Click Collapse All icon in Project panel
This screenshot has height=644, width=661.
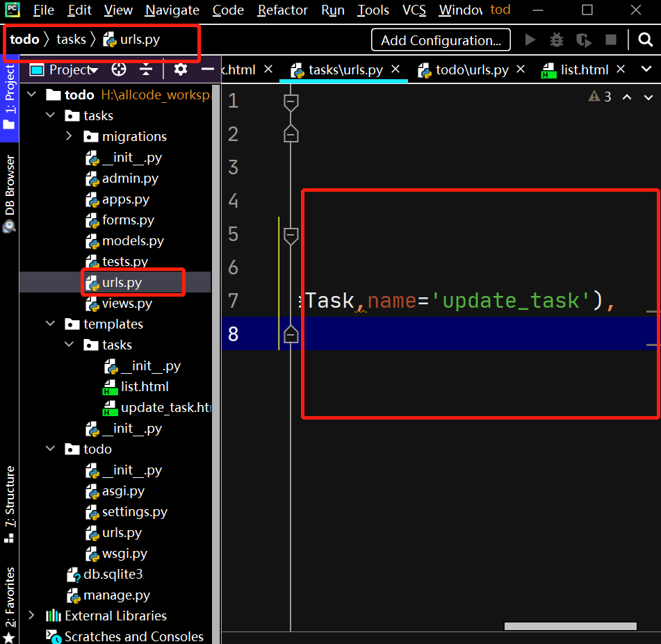point(146,69)
